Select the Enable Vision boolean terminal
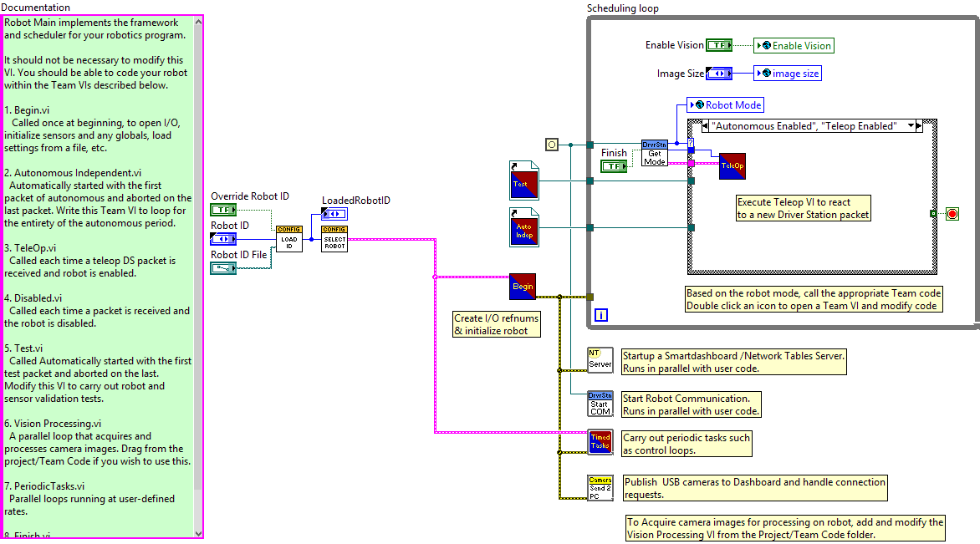980x544 pixels. 718,46
